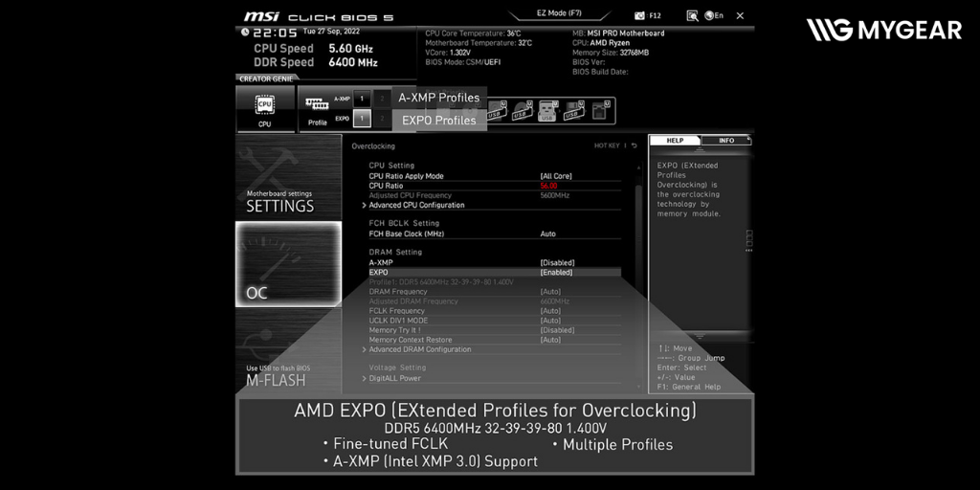
Task: Switch to the HELP tab
Action: (x=675, y=141)
